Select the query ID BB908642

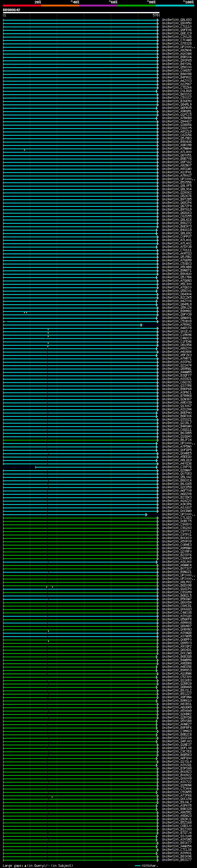[11, 10]
